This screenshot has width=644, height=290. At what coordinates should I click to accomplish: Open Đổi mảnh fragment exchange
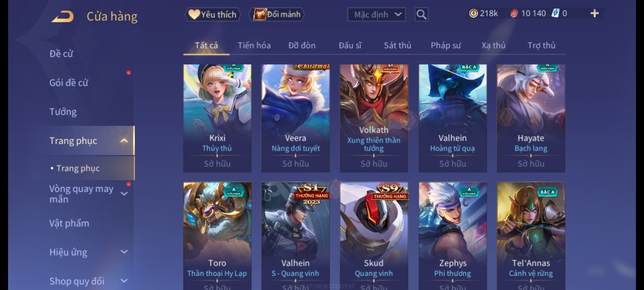pyautogui.click(x=277, y=15)
